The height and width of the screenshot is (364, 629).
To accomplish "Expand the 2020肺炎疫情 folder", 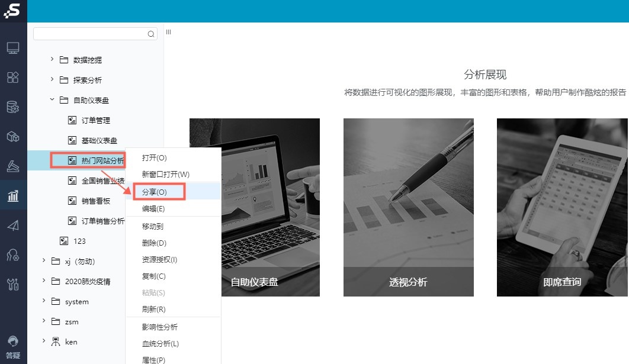I will tap(44, 281).
